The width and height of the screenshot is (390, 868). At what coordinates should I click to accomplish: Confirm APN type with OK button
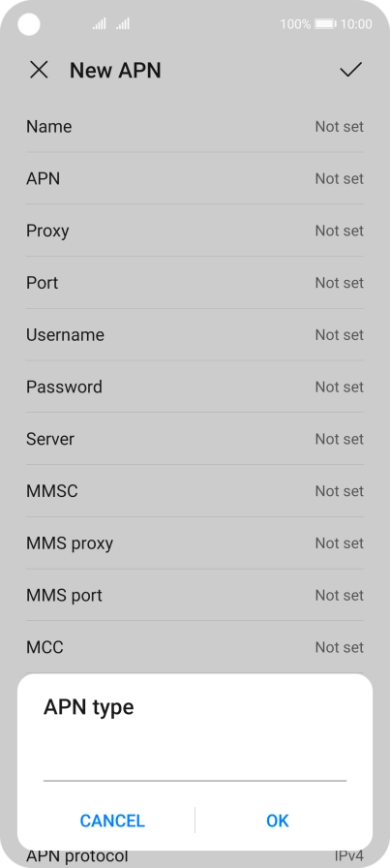(278, 821)
